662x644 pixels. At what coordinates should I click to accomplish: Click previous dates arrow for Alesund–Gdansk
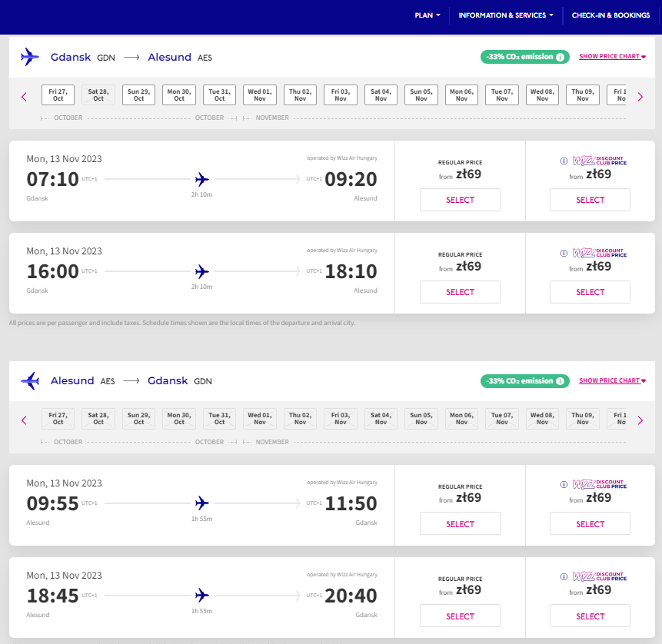pyautogui.click(x=24, y=421)
